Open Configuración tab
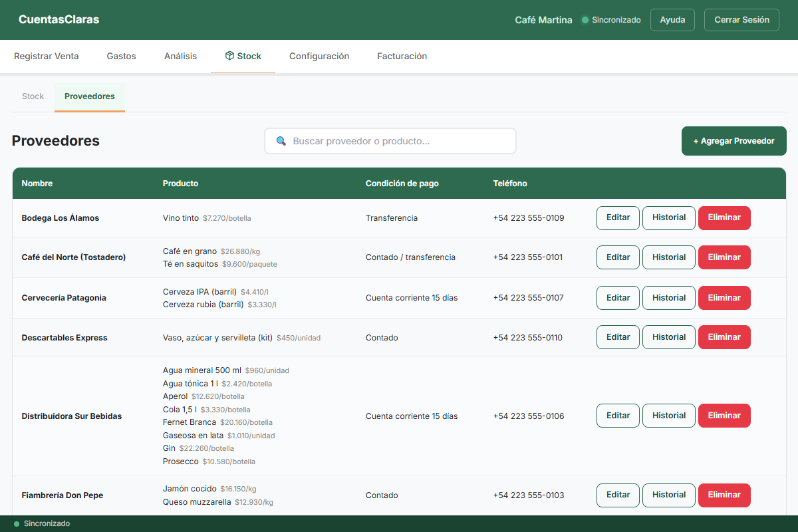This screenshot has width=798, height=532. [319, 57]
